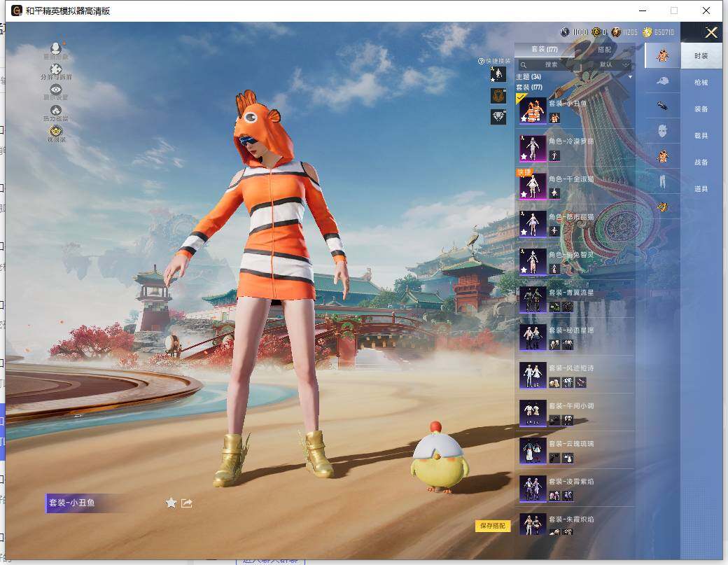Select the first quick-change character slot
The width and height of the screenshot is (728, 565).
pos(498,74)
